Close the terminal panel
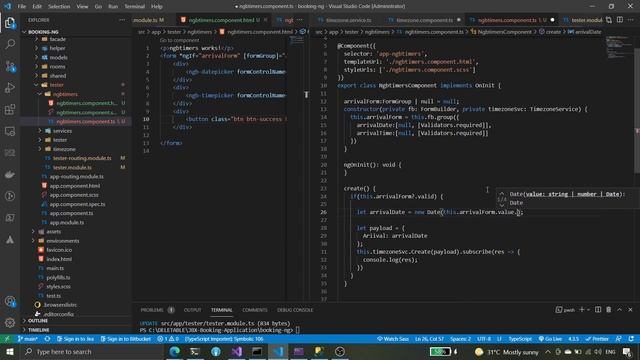 630,310
